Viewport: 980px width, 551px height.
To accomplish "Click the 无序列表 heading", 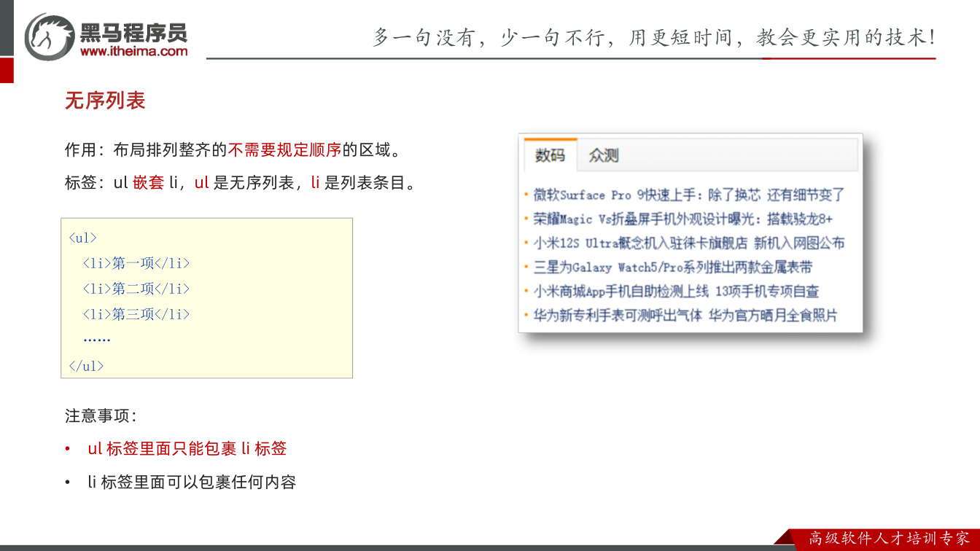I will (x=105, y=101).
